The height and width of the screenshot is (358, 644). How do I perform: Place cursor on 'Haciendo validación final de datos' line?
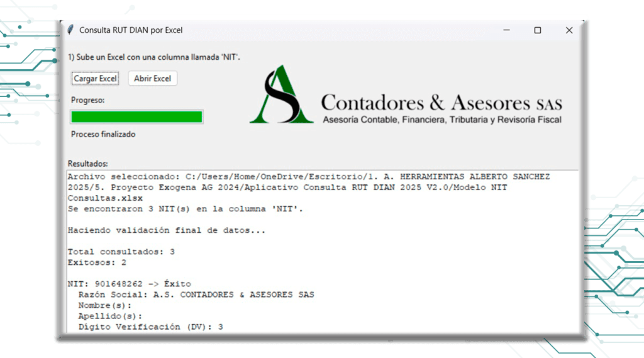pyautogui.click(x=166, y=230)
